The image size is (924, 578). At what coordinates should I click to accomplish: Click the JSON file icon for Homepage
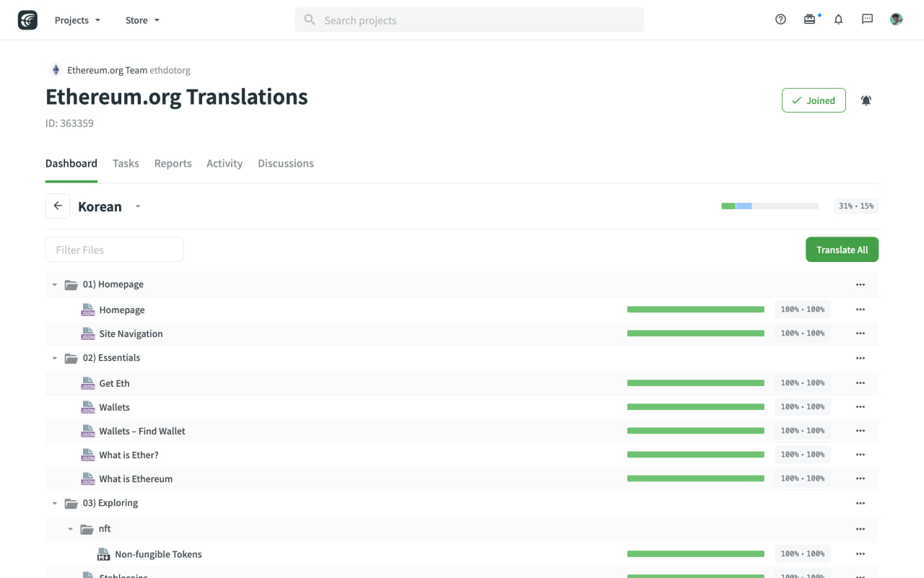(87, 310)
